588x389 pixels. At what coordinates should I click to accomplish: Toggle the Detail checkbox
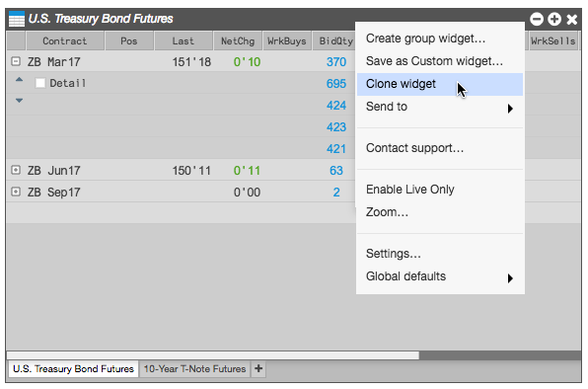pos(40,83)
